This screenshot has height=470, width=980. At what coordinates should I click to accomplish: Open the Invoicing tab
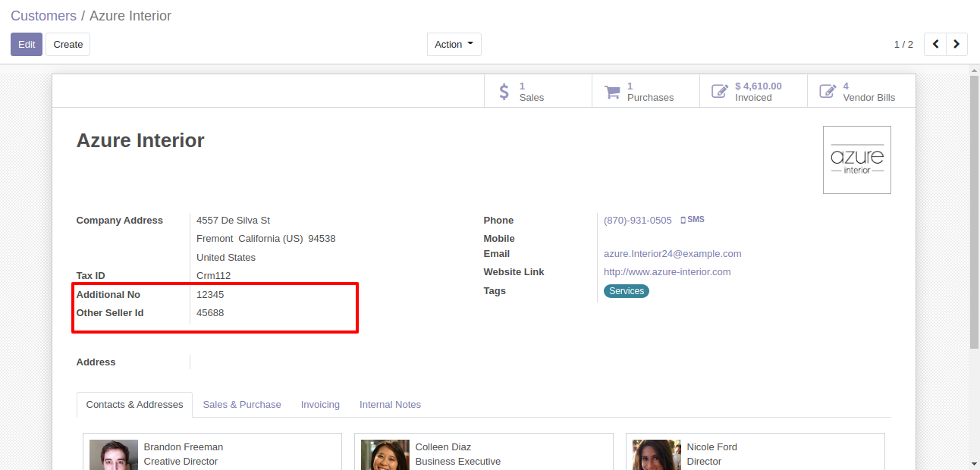[320, 405]
